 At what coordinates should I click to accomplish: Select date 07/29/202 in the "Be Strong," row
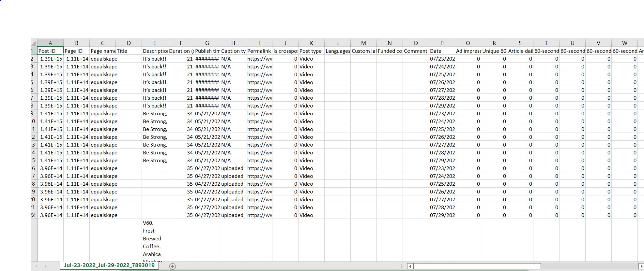point(442,160)
